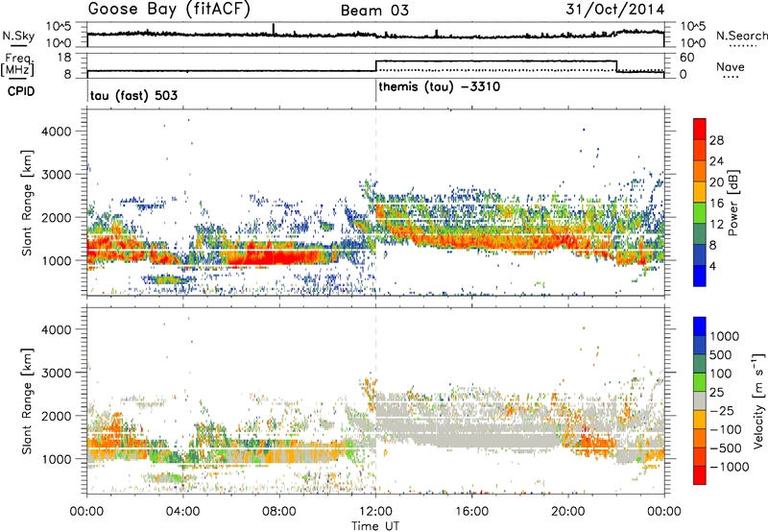Pick the red segment of the power colorbar
The image size is (768, 532).
click(x=700, y=129)
